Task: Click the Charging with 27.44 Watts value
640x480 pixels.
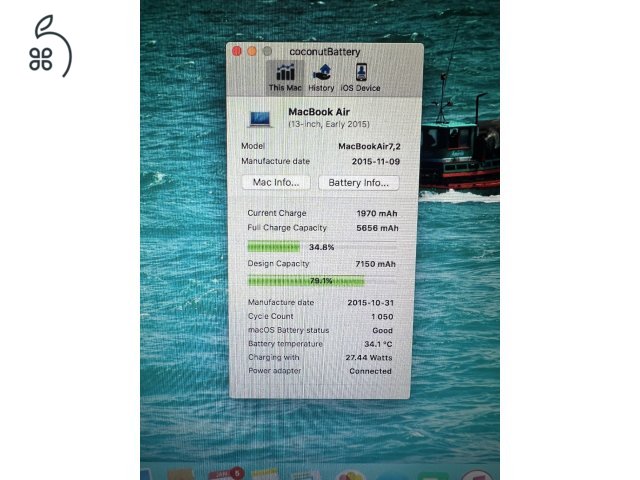Action: [x=369, y=357]
